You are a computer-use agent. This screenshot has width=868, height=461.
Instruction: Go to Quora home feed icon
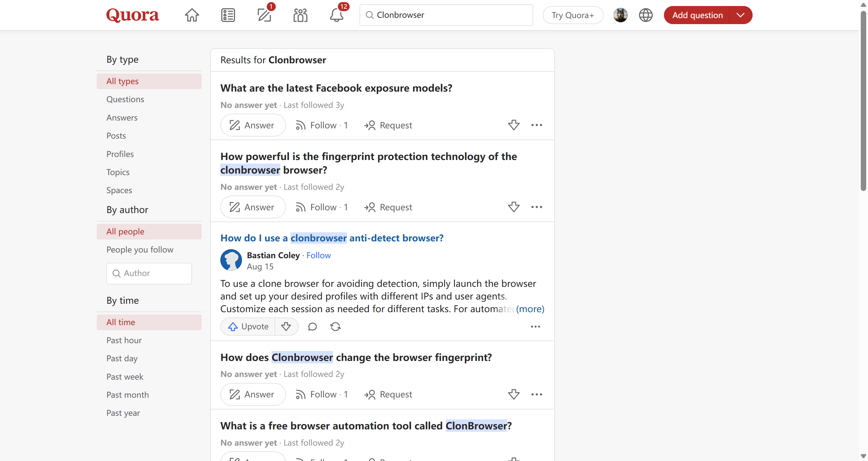coord(192,15)
